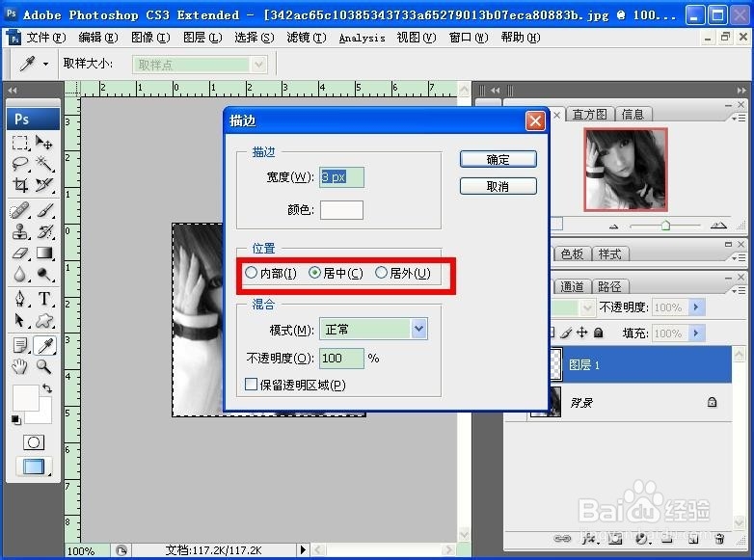Click stroke 不透明度(O) input field

[341, 359]
